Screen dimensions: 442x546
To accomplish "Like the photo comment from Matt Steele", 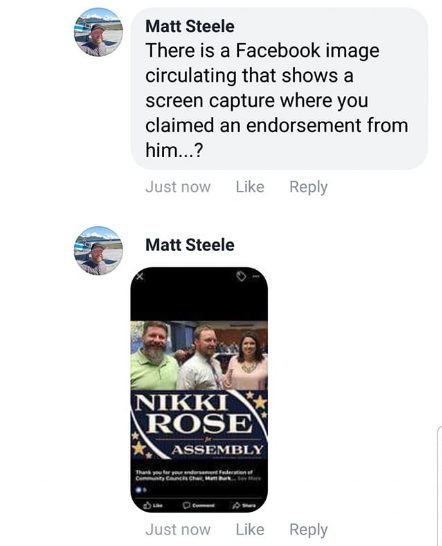I will point(250,530).
